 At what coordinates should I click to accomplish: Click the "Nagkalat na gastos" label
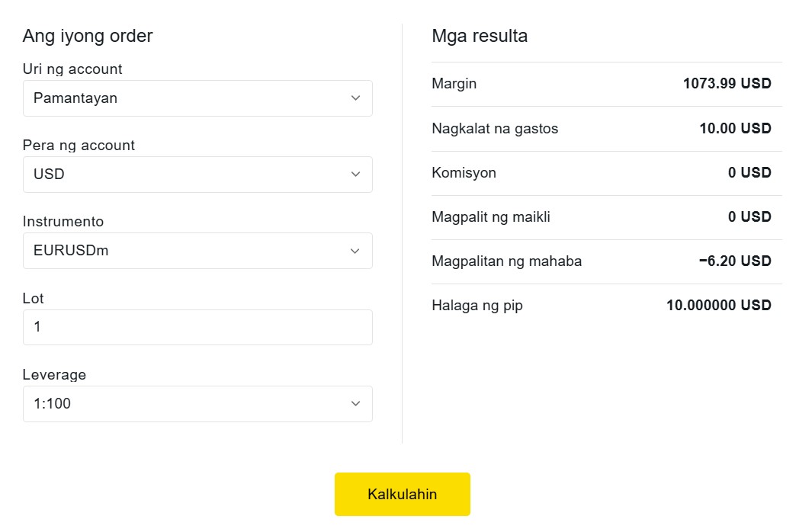[496, 128]
